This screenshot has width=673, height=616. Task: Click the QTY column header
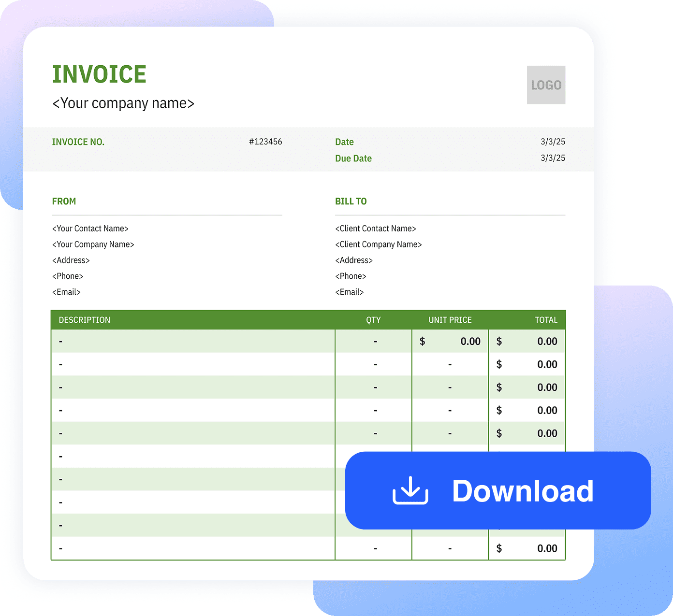coord(373,320)
